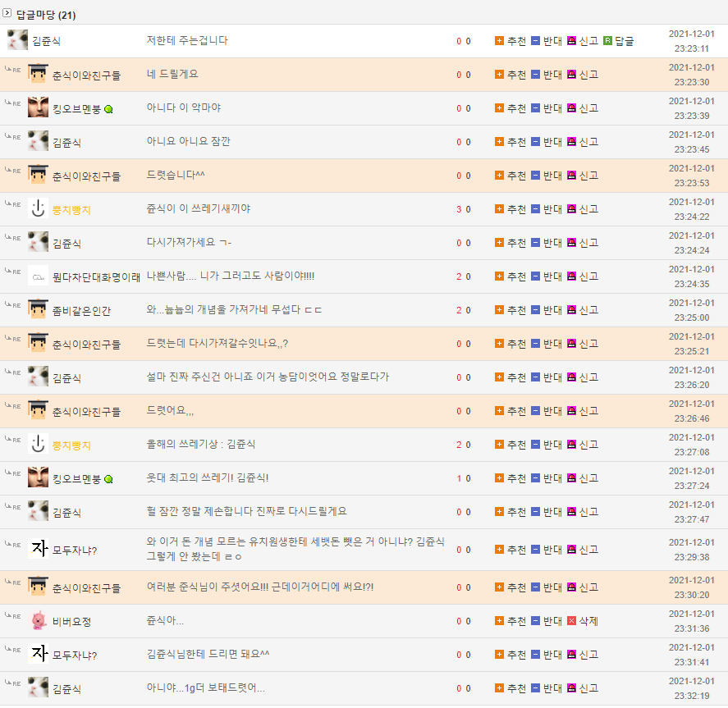Report (신고) the "네 드릴게요" comment
Image resolution: width=728 pixels, height=708 pixels.
point(572,75)
